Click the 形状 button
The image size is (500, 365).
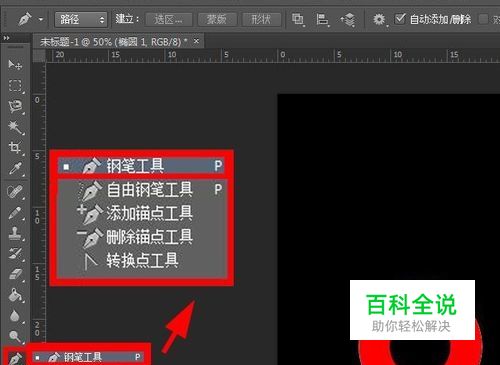point(262,20)
